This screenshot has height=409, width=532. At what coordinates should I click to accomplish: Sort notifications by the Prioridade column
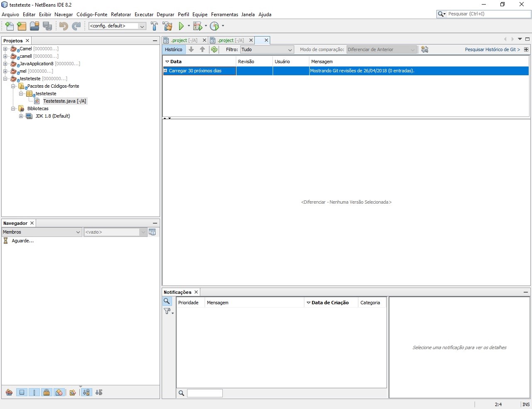(191, 303)
